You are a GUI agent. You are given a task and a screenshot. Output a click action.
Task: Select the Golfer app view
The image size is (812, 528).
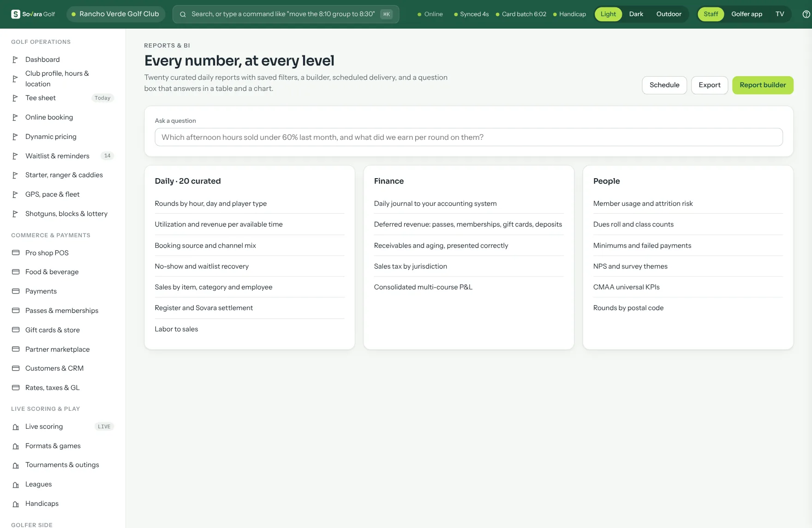click(x=746, y=14)
